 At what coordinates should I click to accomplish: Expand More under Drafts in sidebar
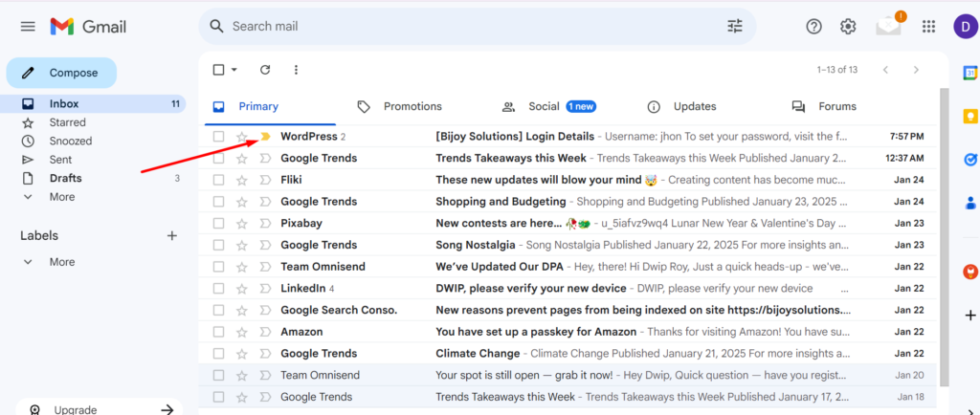tap(61, 197)
